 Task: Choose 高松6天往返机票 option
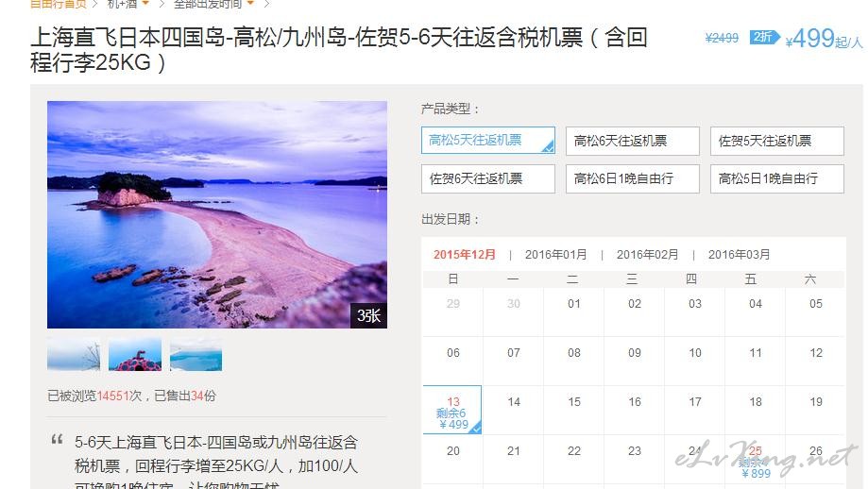[x=632, y=141]
